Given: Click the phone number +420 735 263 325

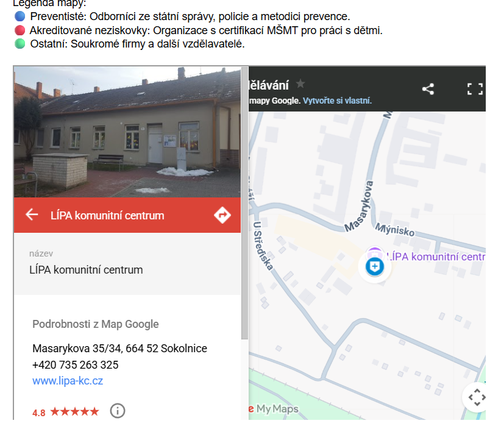Looking at the screenshot, I should 76,365.
